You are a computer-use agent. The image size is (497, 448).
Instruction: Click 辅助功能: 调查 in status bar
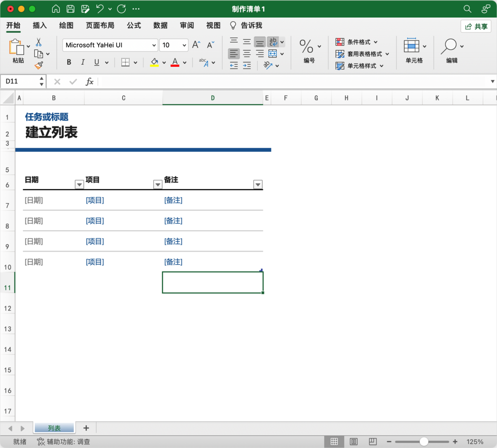pos(64,442)
